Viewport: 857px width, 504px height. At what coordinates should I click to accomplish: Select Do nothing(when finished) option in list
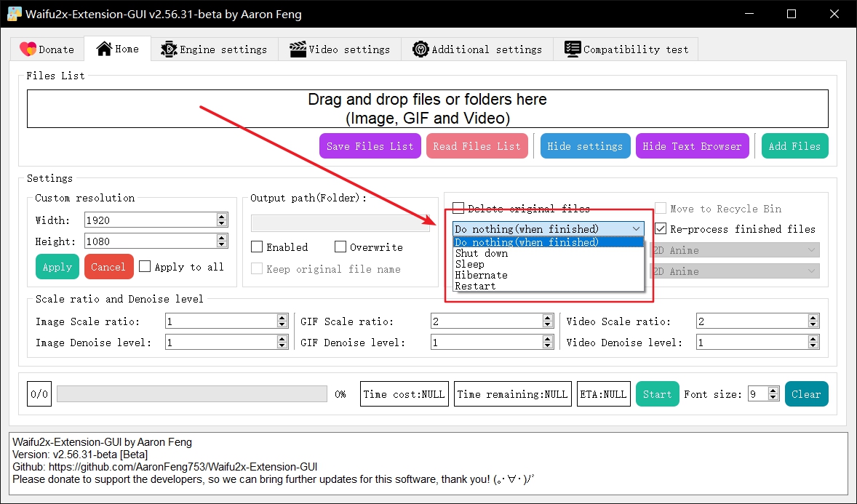point(549,242)
